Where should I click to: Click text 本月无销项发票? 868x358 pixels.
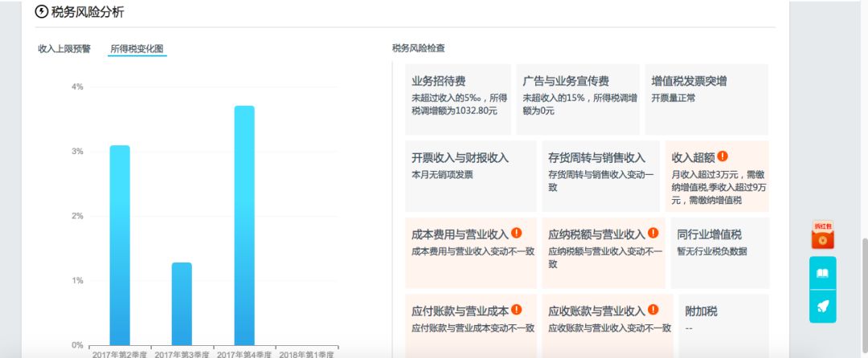(x=442, y=174)
